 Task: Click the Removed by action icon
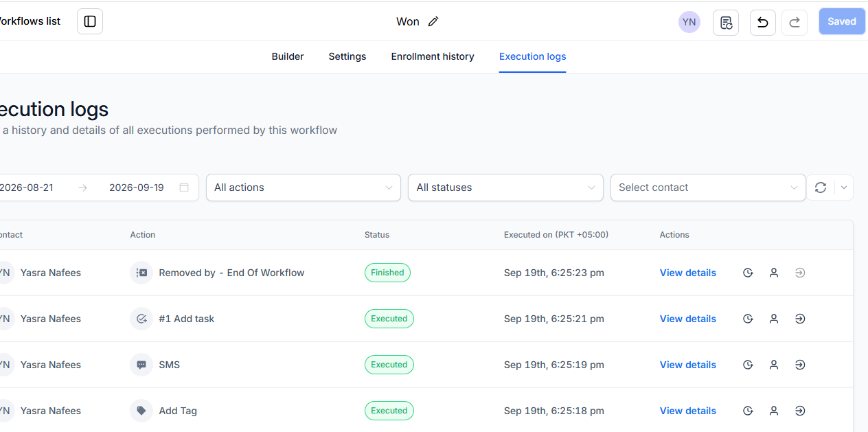(x=141, y=273)
